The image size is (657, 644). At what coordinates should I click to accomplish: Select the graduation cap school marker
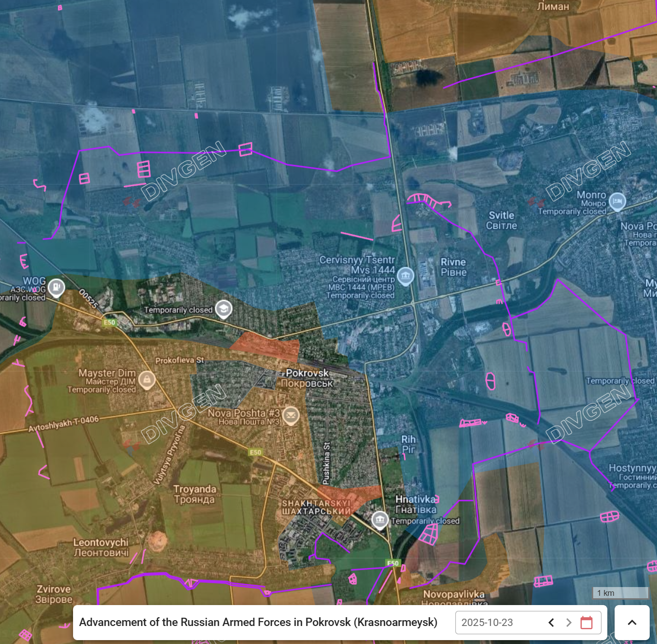click(224, 309)
